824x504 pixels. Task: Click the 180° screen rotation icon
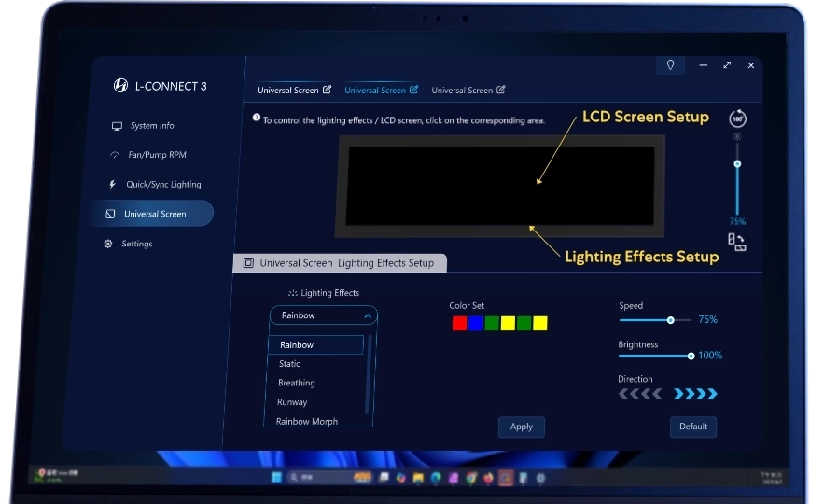click(x=737, y=119)
